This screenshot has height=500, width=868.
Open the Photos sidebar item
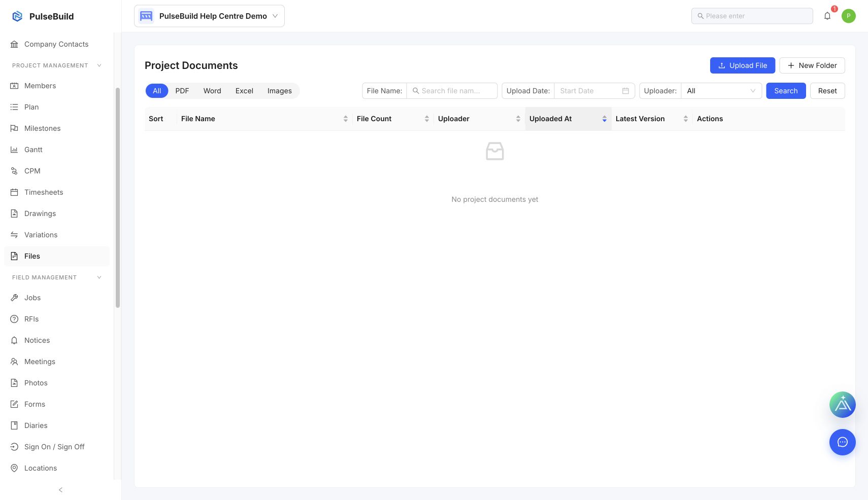tap(57, 383)
